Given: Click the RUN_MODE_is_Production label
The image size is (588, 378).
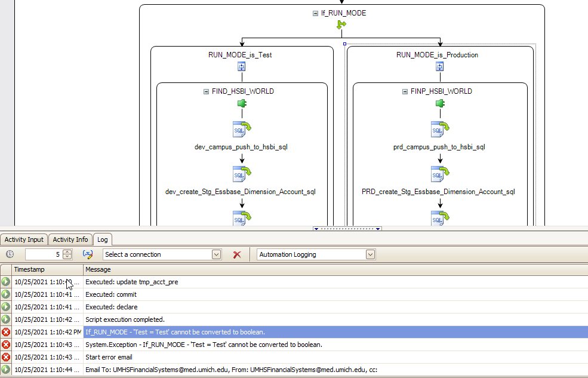Looking at the screenshot, I should click(437, 55).
